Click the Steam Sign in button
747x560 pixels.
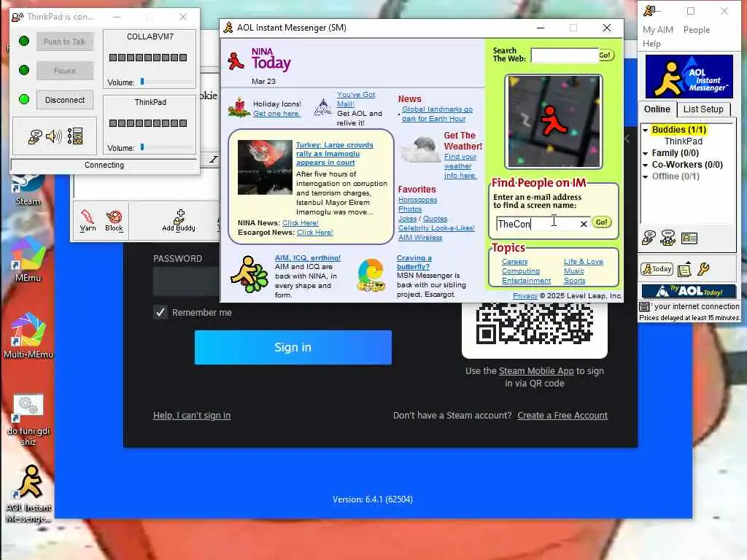(293, 348)
